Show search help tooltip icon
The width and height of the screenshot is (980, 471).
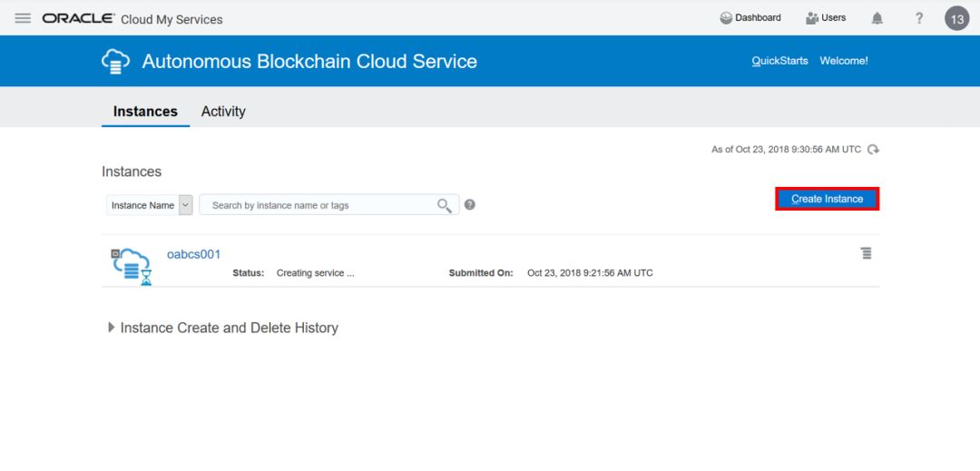tap(469, 205)
